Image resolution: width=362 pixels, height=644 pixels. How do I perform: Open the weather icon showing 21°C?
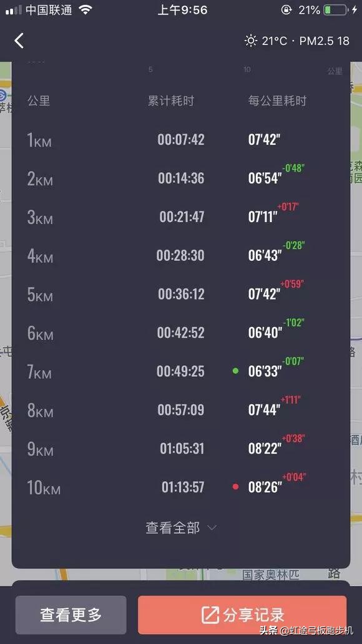click(250, 41)
